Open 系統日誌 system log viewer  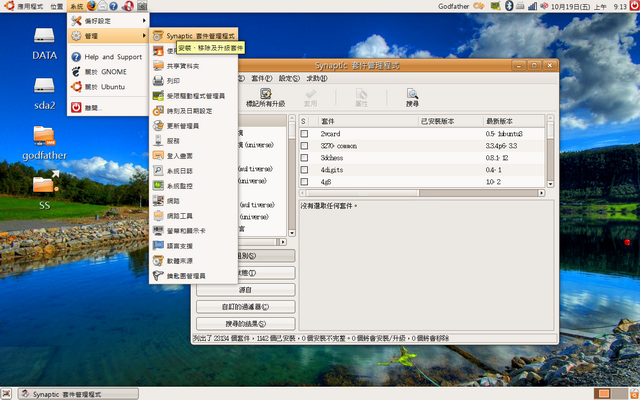click(x=193, y=171)
